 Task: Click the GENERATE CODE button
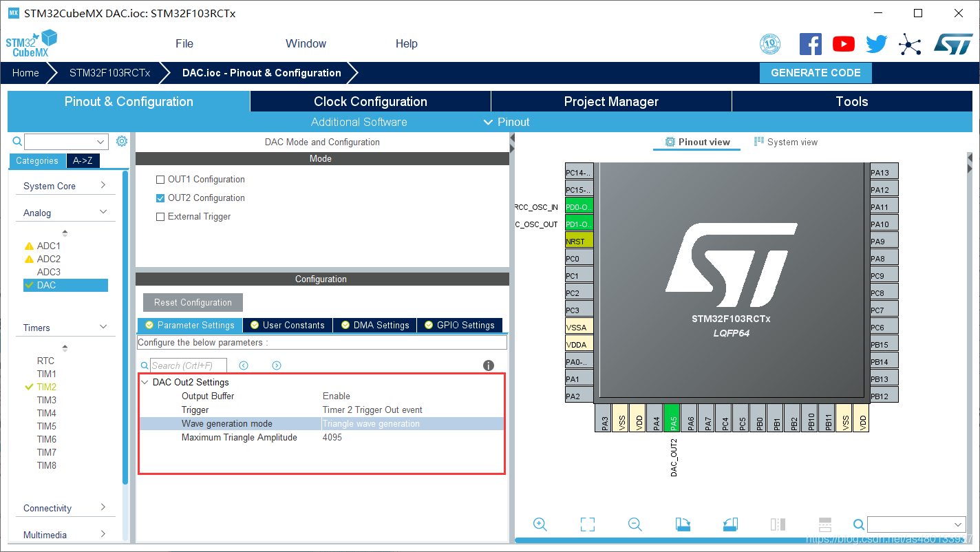(816, 73)
